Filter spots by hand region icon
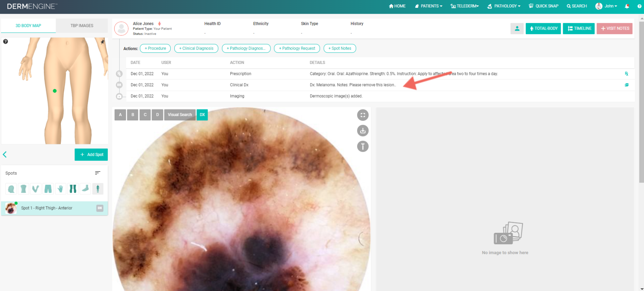This screenshot has height=291, width=644. 60,189
